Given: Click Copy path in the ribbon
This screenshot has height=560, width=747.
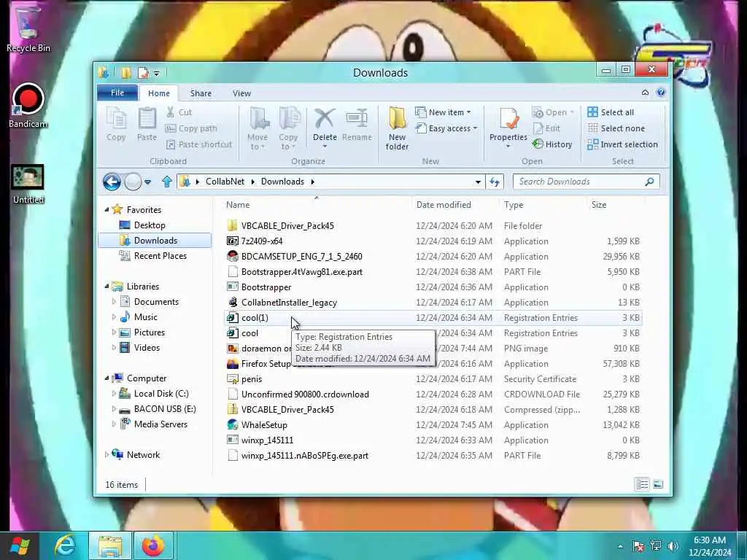Looking at the screenshot, I should [x=191, y=128].
